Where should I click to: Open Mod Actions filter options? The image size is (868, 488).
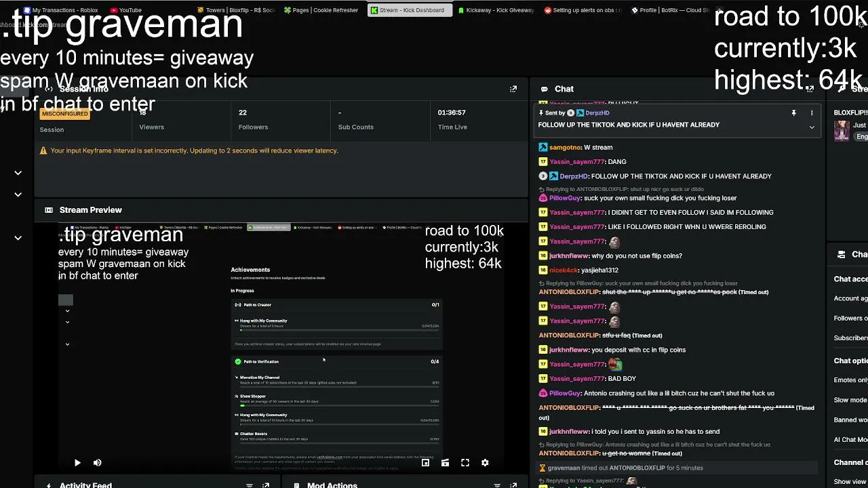[x=497, y=485]
